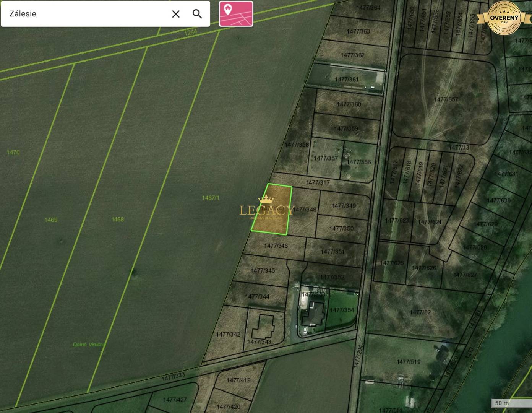Clear the Zálesie search text
532x413 pixels.
pyautogui.click(x=176, y=14)
